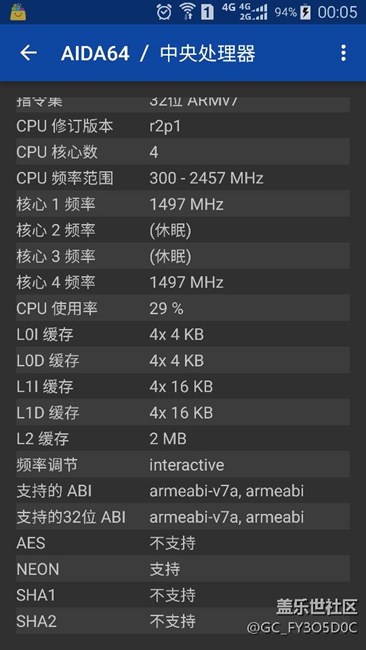366x650 pixels.
Task: Tap the AIDA64 title text
Action: tap(95, 53)
